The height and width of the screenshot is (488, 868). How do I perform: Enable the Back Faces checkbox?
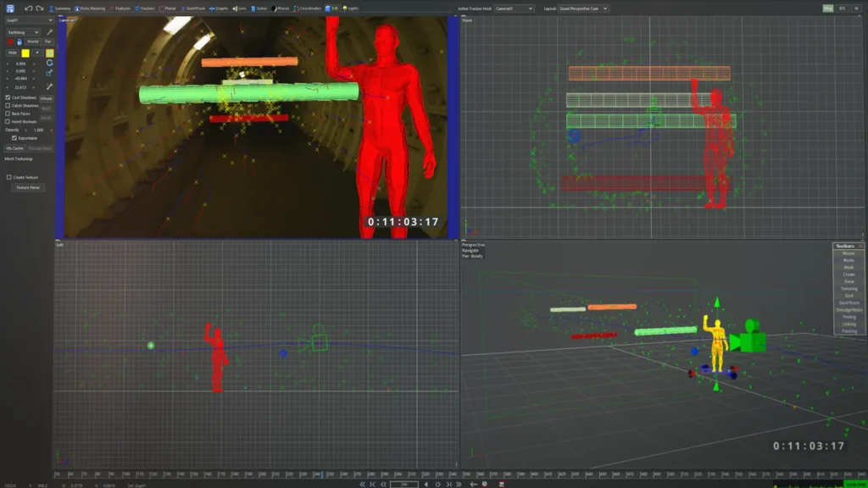(x=8, y=114)
